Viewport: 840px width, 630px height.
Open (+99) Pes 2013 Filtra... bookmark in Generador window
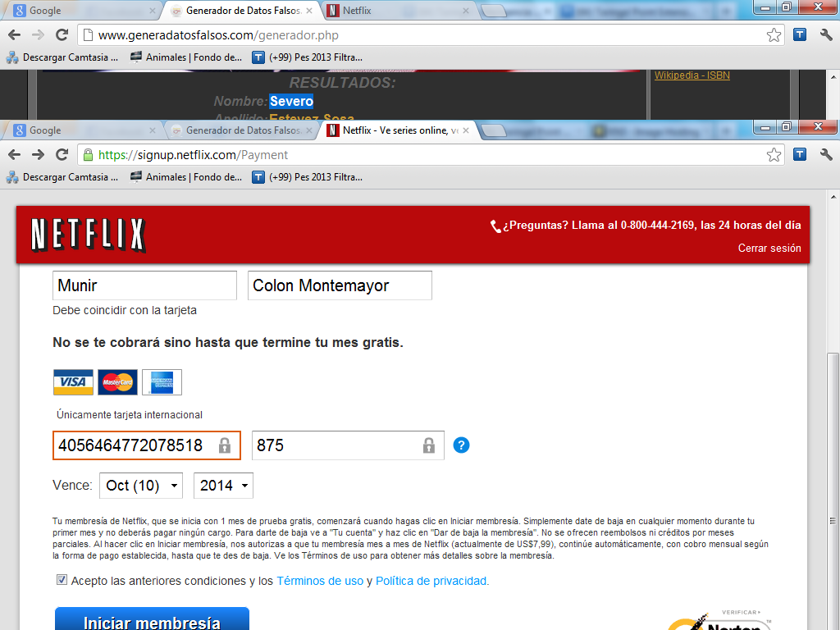(308, 57)
